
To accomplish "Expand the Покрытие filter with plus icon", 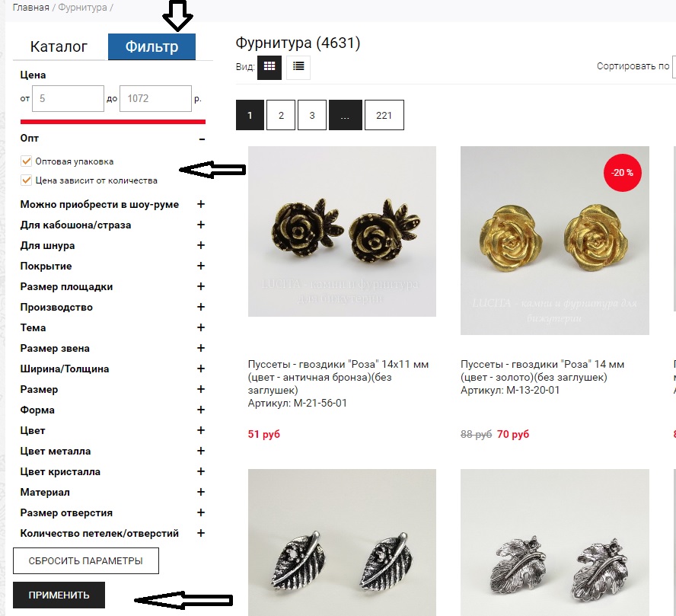I will [201, 266].
